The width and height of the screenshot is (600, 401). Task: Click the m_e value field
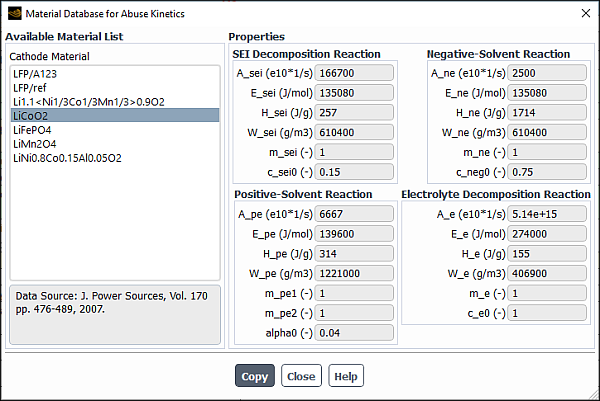click(547, 293)
